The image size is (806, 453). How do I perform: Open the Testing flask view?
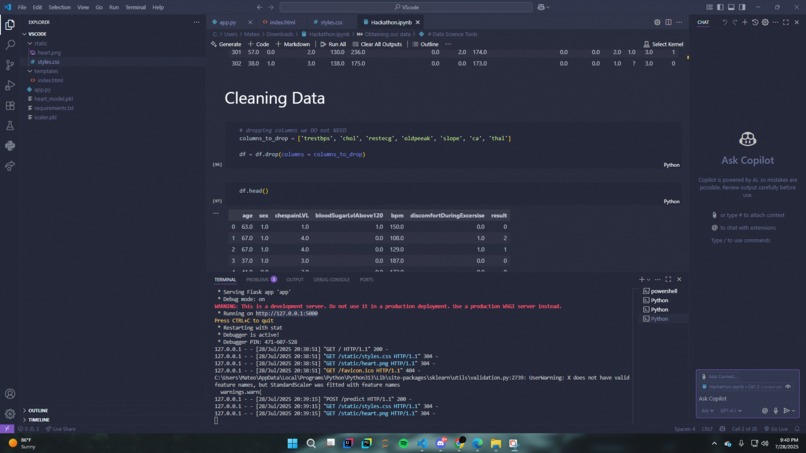(10, 125)
